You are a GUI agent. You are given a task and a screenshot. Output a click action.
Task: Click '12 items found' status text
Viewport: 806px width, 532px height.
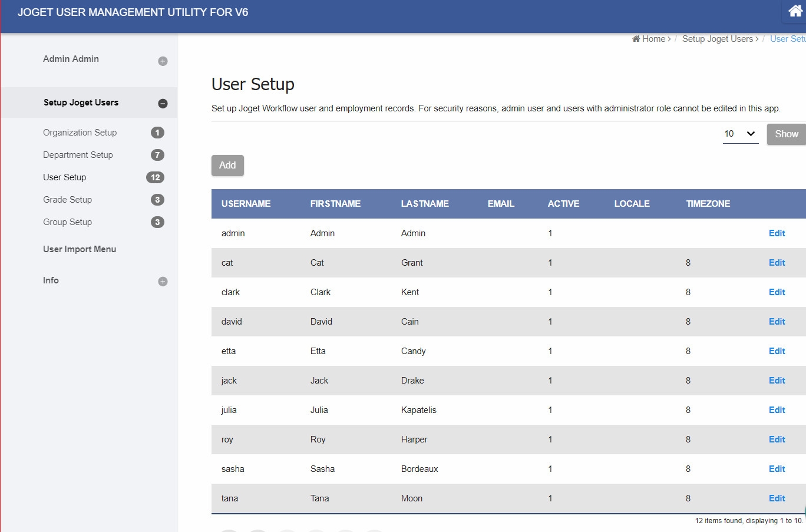[x=749, y=521]
